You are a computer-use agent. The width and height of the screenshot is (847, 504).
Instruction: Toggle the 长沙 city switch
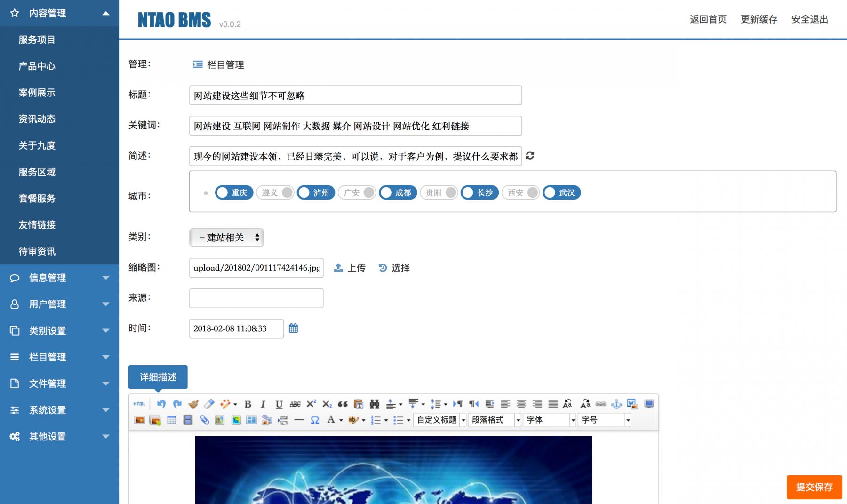[480, 192]
